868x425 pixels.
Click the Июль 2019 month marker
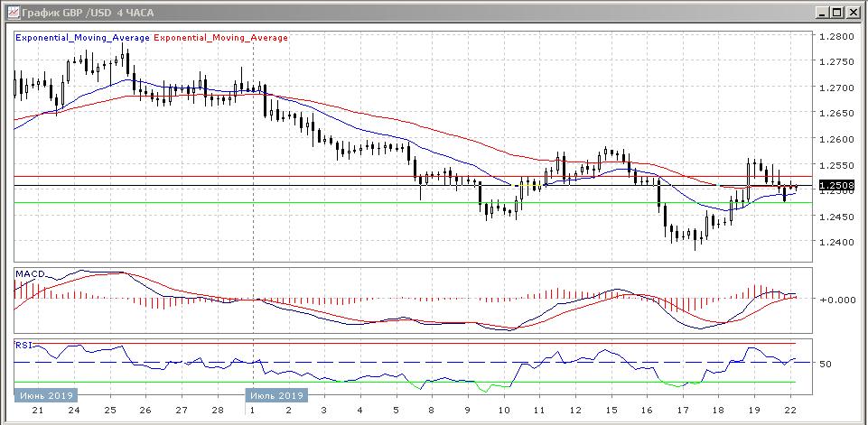pos(277,395)
